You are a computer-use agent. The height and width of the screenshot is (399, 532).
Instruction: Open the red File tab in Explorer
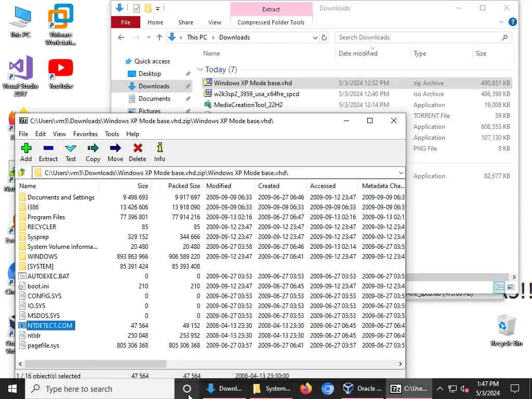(126, 22)
